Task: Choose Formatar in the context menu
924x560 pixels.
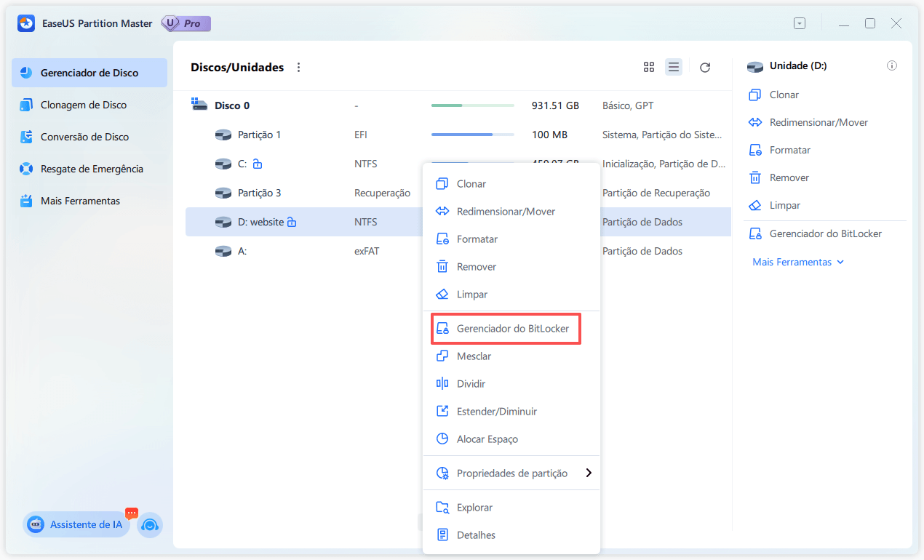Action: click(511, 239)
